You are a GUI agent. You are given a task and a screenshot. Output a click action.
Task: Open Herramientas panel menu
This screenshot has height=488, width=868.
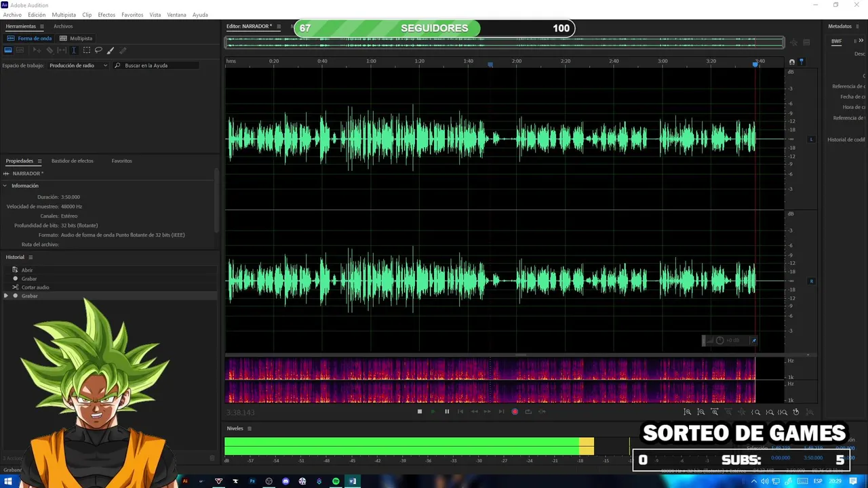pos(42,26)
